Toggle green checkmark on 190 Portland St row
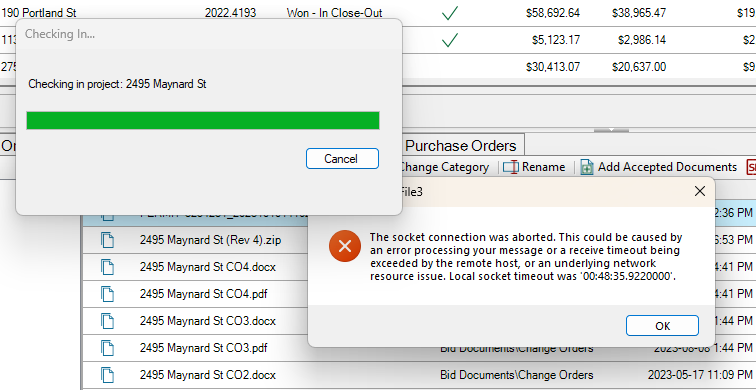 click(449, 13)
